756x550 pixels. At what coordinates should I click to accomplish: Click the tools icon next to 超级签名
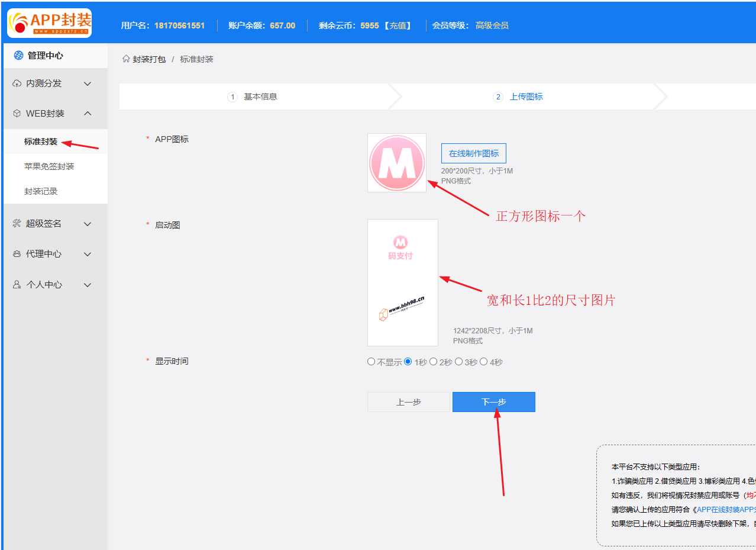tap(17, 224)
